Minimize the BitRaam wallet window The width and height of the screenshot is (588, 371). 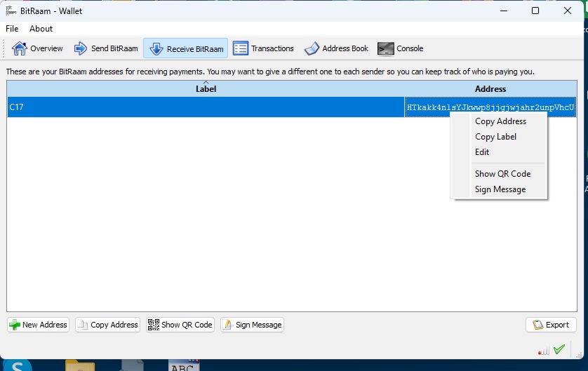coord(504,11)
